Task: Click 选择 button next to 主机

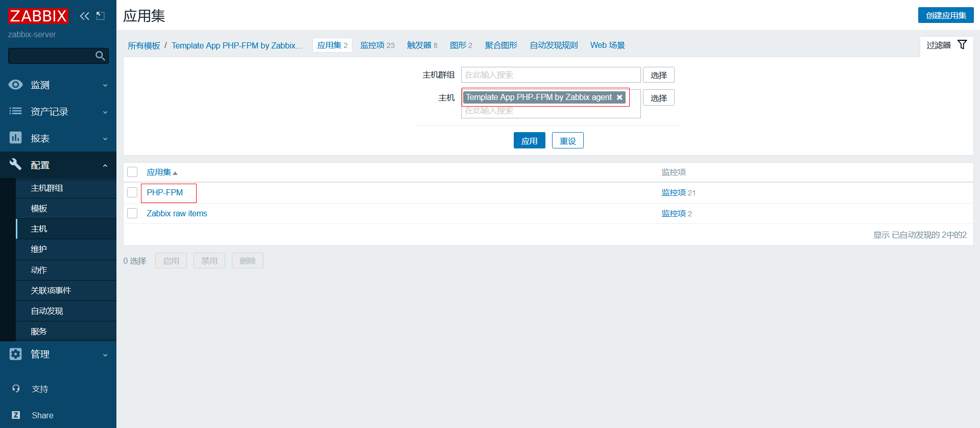Action: [659, 98]
